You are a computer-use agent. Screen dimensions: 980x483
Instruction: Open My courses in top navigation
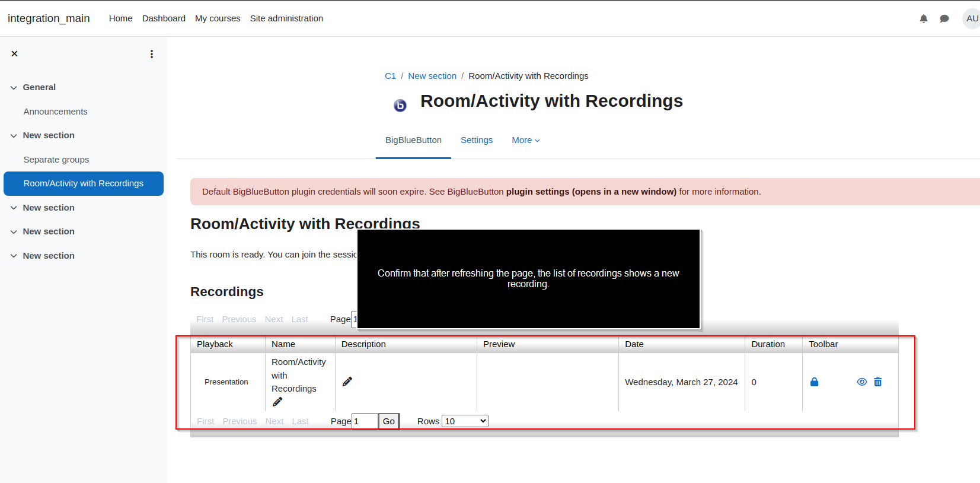click(x=218, y=18)
